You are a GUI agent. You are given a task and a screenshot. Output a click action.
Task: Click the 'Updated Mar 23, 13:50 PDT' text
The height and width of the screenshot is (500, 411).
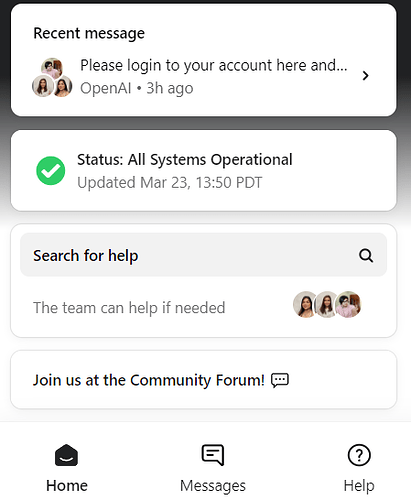pyautogui.click(x=170, y=183)
